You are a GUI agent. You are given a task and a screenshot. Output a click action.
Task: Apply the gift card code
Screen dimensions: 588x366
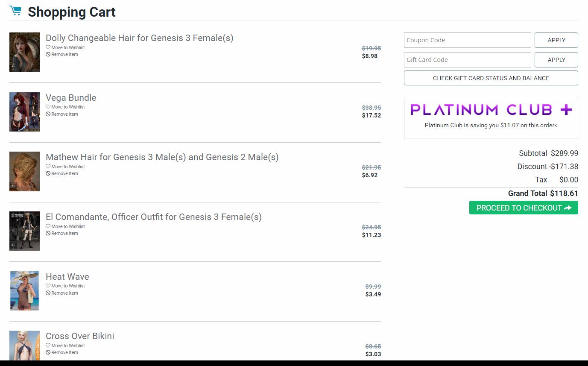[556, 60]
